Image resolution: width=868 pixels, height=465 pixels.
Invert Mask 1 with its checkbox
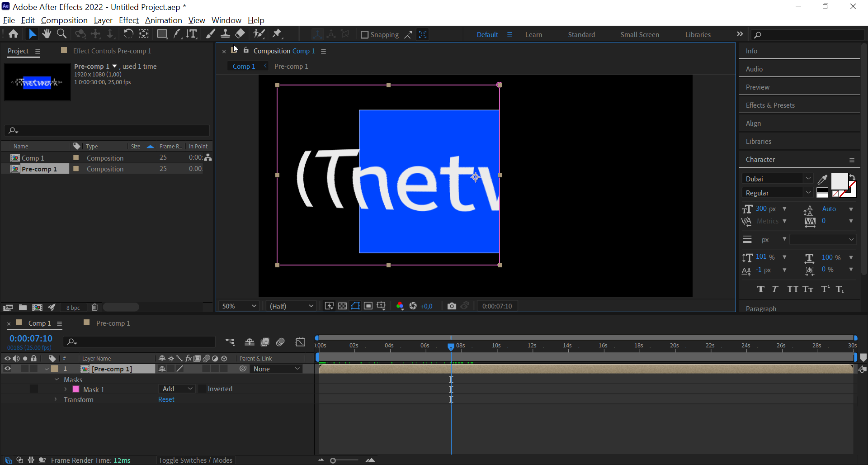(x=203, y=389)
